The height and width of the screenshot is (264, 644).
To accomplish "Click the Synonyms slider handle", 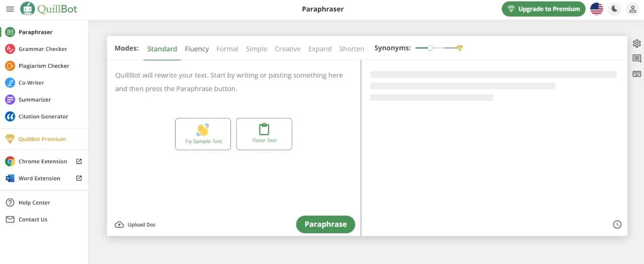I will tap(430, 48).
